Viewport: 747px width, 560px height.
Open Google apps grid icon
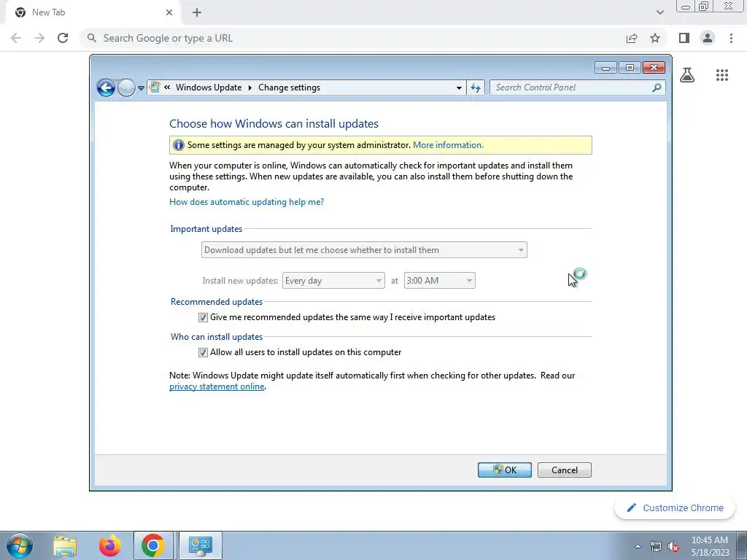coord(722,75)
